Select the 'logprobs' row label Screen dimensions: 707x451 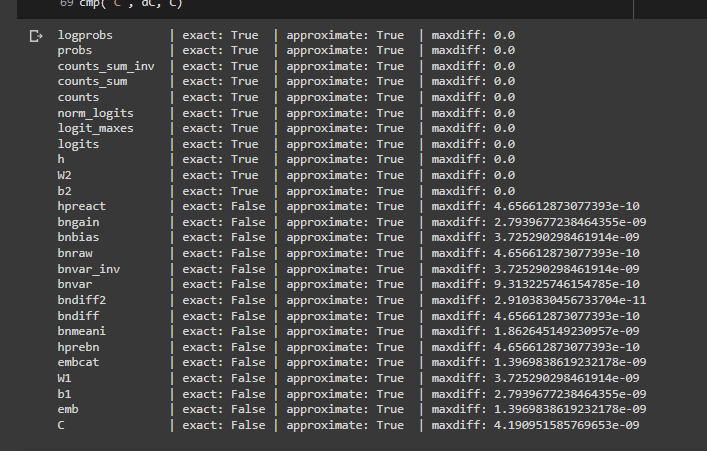pyautogui.click(x=85, y=35)
